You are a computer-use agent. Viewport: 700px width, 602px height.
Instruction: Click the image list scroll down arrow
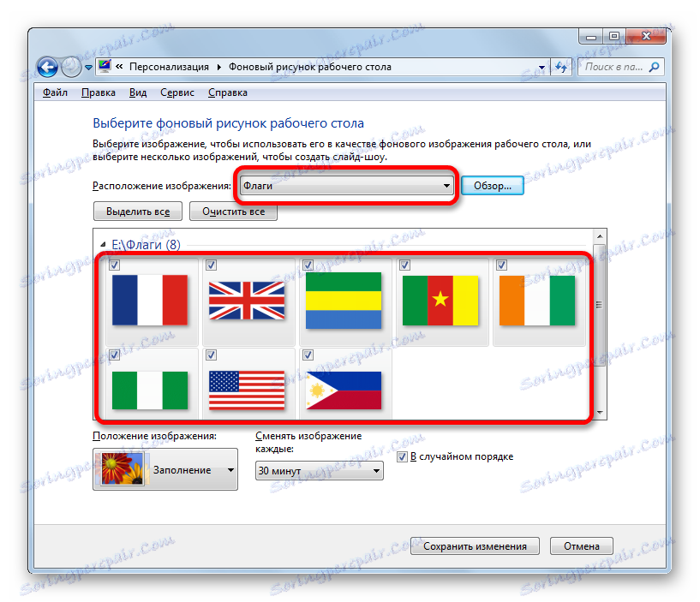click(600, 413)
